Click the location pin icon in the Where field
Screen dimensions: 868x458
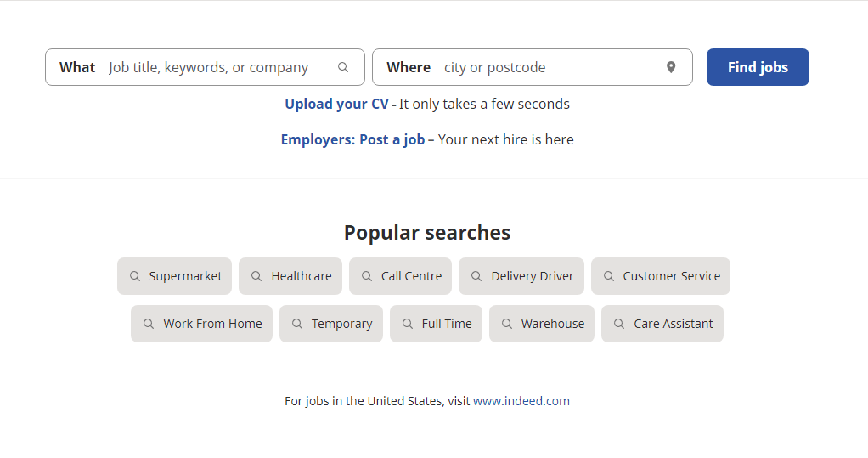(671, 67)
